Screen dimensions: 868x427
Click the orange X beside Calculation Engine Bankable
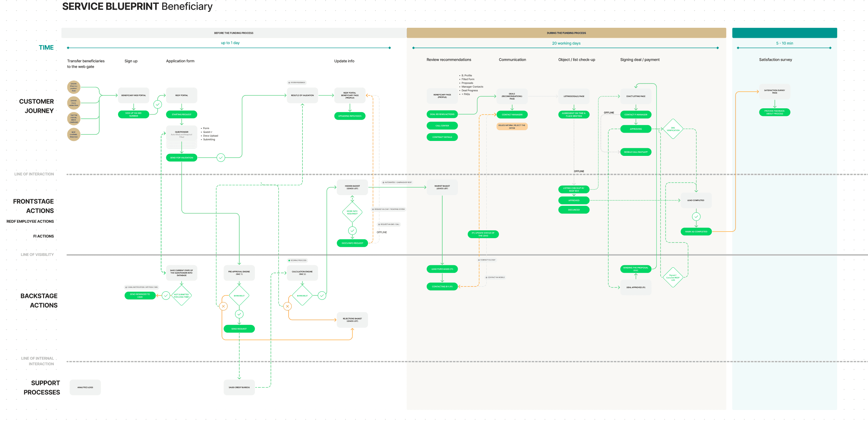(x=287, y=306)
